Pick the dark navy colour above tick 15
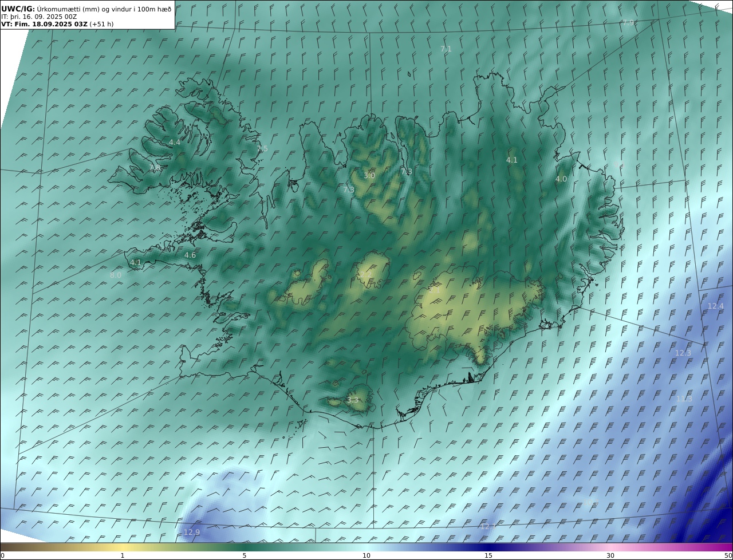Viewport: 733px width, 560px height. tap(488, 547)
